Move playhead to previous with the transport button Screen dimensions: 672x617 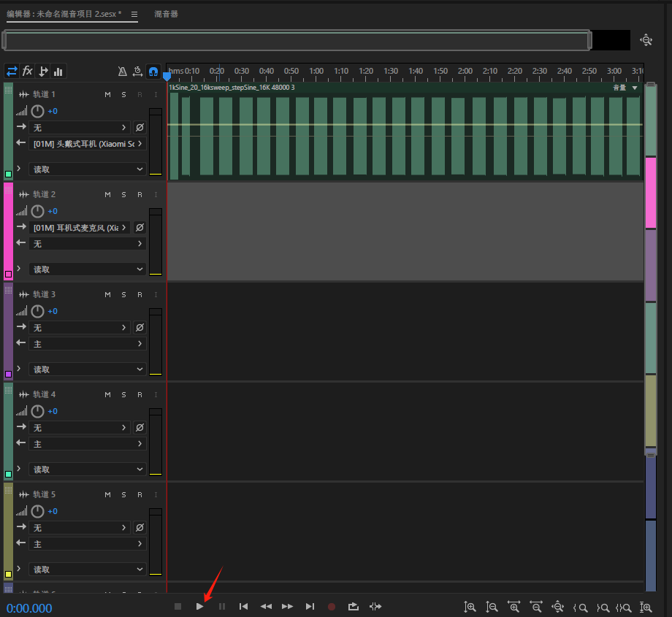(243, 606)
